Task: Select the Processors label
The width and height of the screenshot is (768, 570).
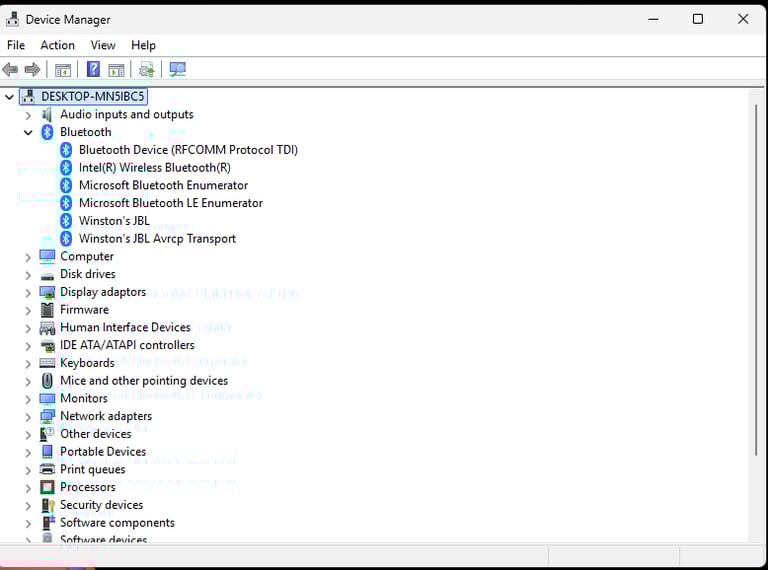Action: coord(88,487)
